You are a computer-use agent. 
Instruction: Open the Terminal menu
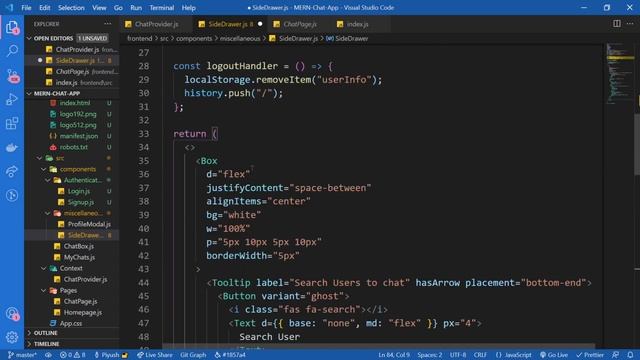161,8
